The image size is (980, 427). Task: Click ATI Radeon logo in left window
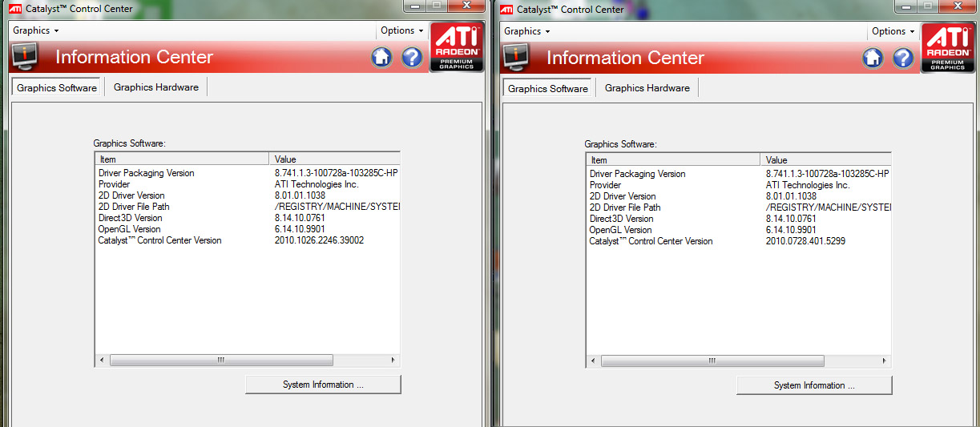coord(457,47)
